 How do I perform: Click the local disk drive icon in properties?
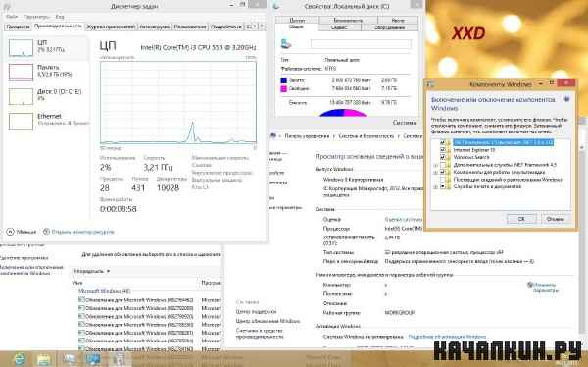point(286,44)
